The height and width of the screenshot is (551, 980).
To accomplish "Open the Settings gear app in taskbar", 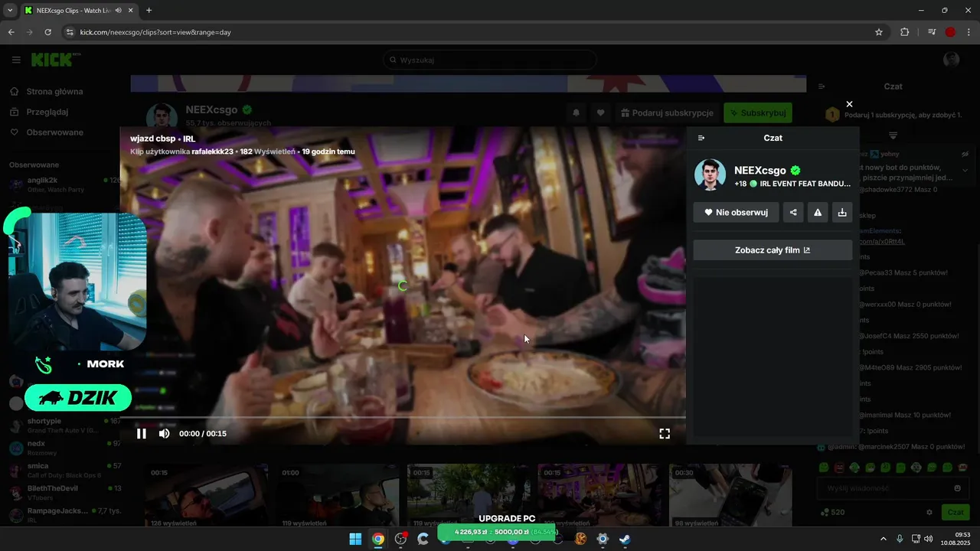I will [x=603, y=539].
